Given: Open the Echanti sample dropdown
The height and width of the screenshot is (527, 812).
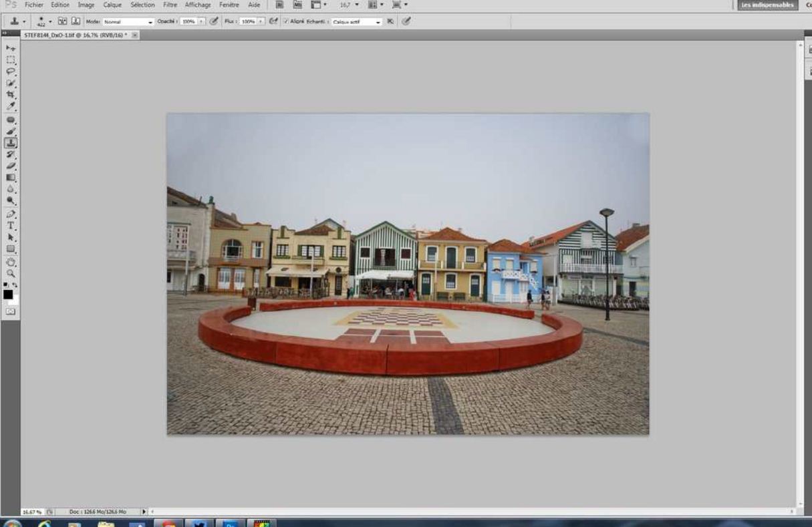Looking at the screenshot, I should (357, 21).
